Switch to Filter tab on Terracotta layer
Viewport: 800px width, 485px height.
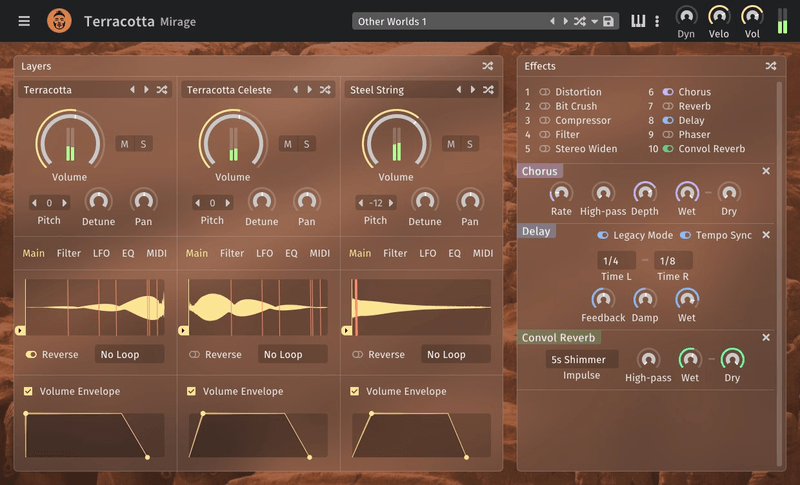(69, 253)
